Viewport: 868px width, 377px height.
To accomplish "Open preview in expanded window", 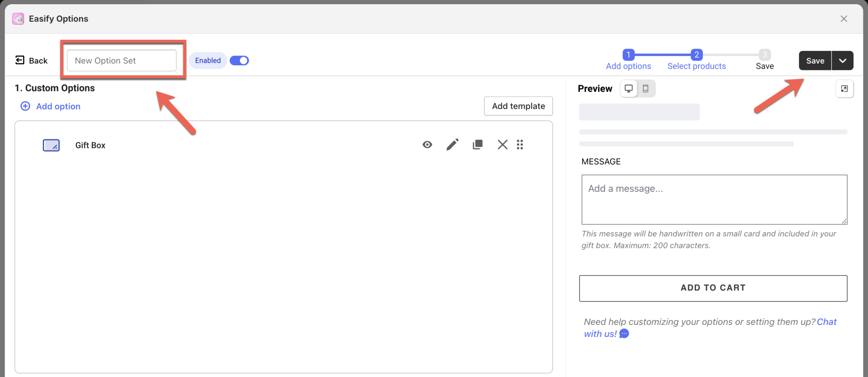I will pos(844,89).
